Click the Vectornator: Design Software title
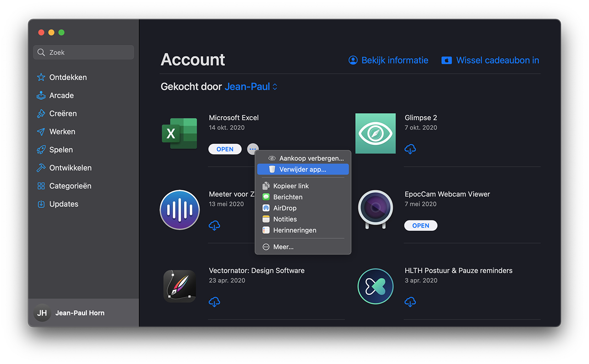Screen dimensions: 589x364 coord(257,270)
